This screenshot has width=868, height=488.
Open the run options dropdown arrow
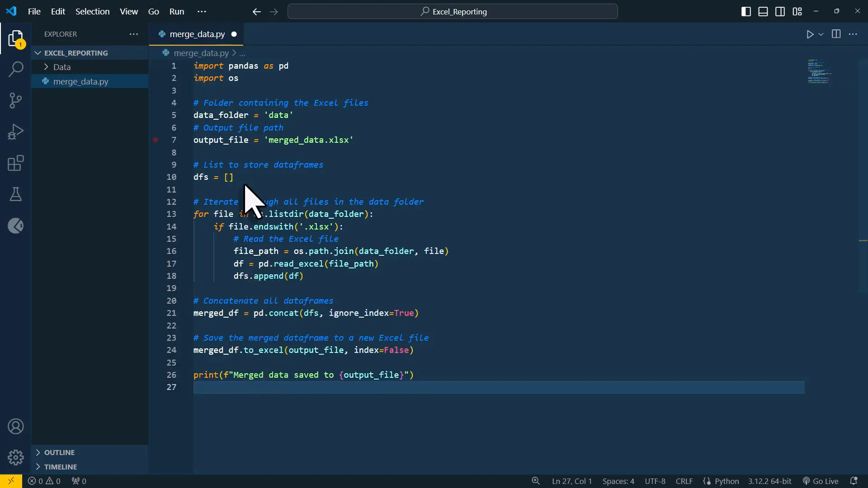pyautogui.click(x=821, y=34)
